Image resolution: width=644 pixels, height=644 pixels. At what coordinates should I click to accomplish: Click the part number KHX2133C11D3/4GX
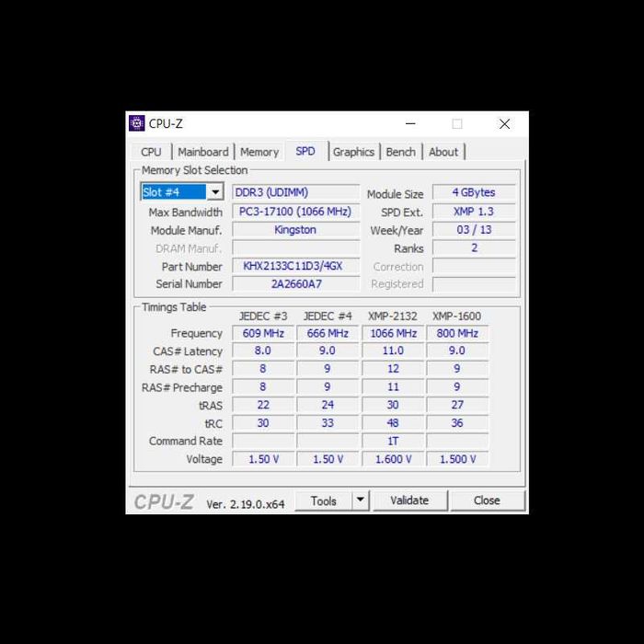295,266
